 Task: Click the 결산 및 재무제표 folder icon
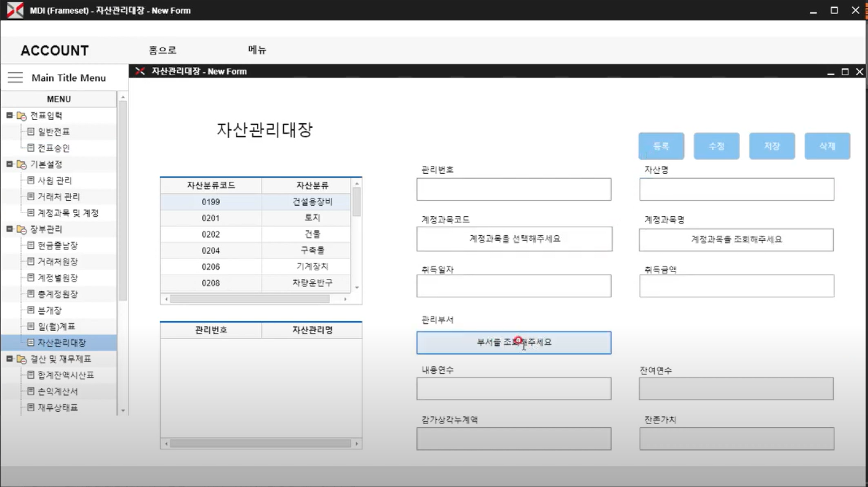22,359
